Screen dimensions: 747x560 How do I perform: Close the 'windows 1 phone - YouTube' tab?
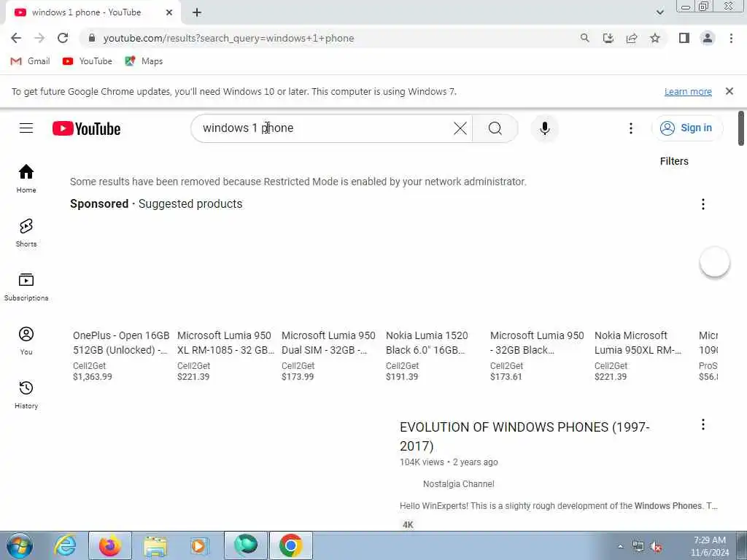click(169, 12)
